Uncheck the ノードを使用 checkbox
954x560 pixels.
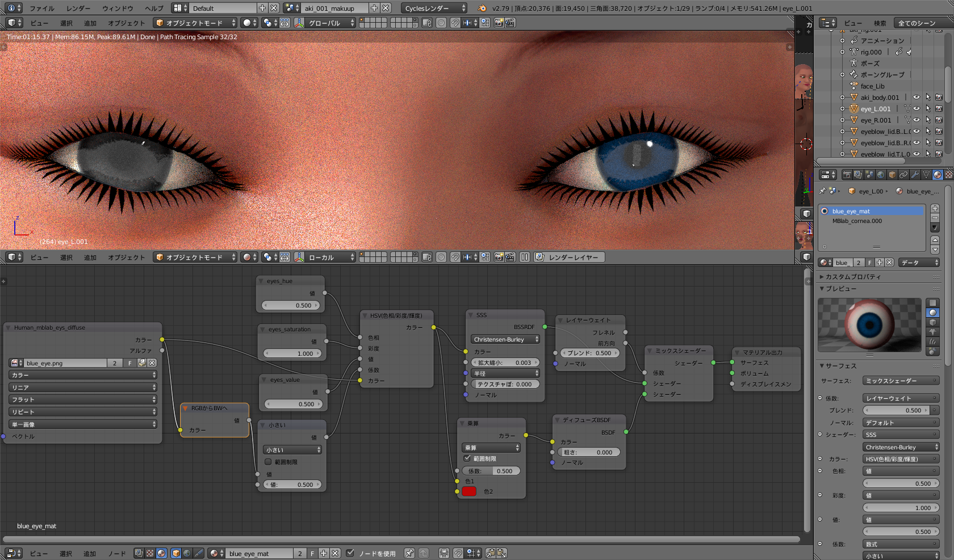pos(350,553)
